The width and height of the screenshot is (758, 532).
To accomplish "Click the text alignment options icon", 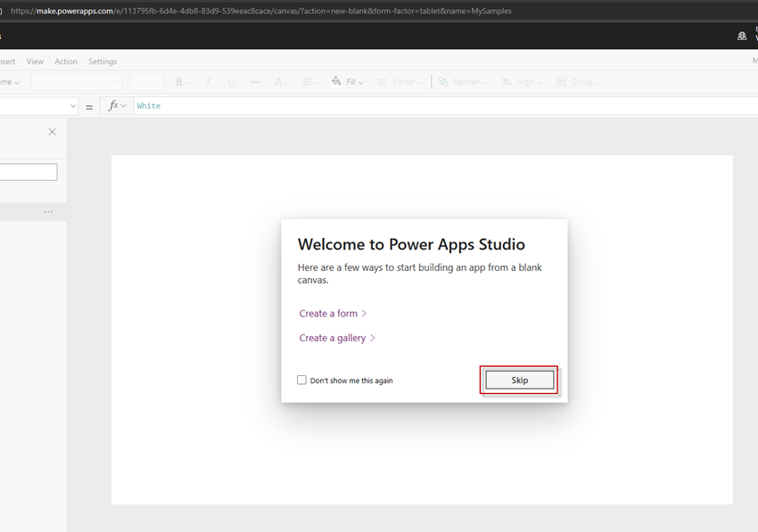I will (x=307, y=81).
